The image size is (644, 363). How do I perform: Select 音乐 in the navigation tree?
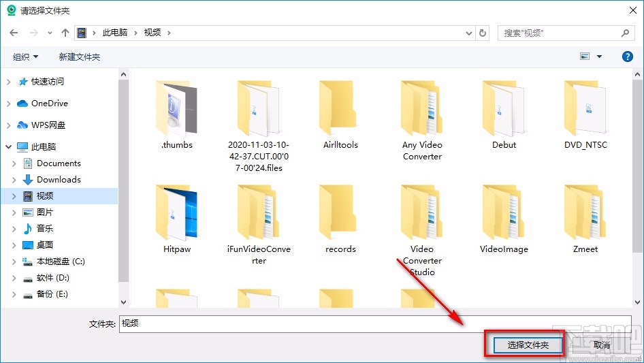pyautogui.click(x=45, y=229)
